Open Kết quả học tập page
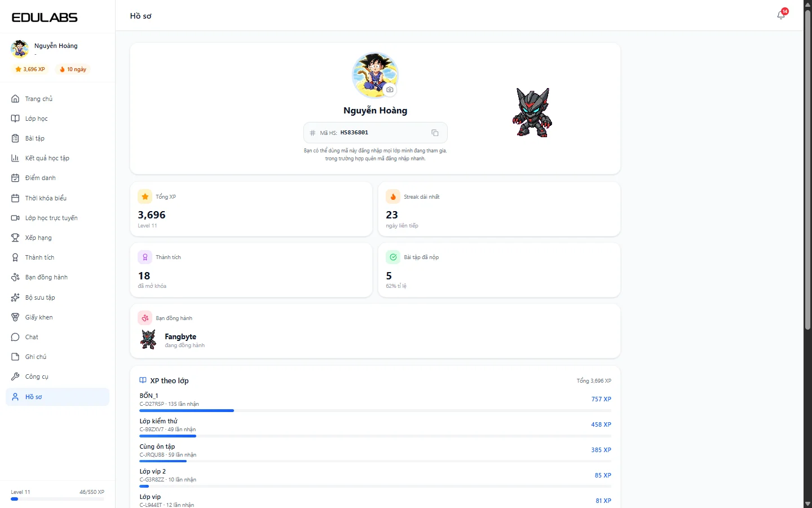This screenshot has height=508, width=812. point(58,158)
